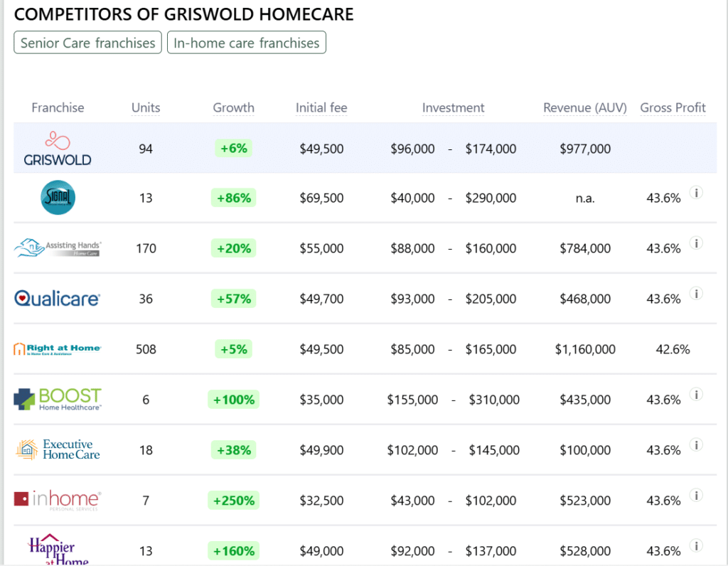Select the $310,000 investment value
728x566 pixels.
pyautogui.click(x=494, y=400)
